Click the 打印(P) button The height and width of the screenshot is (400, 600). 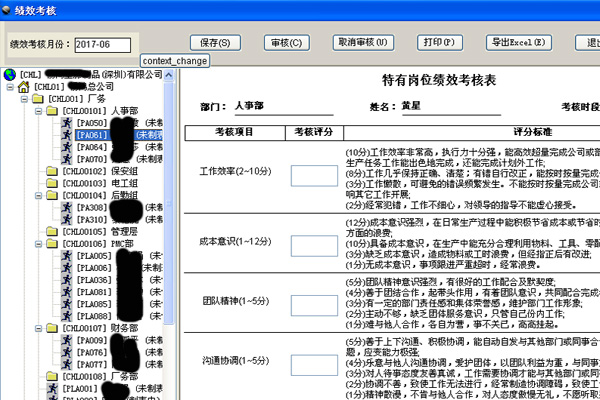[x=440, y=42]
